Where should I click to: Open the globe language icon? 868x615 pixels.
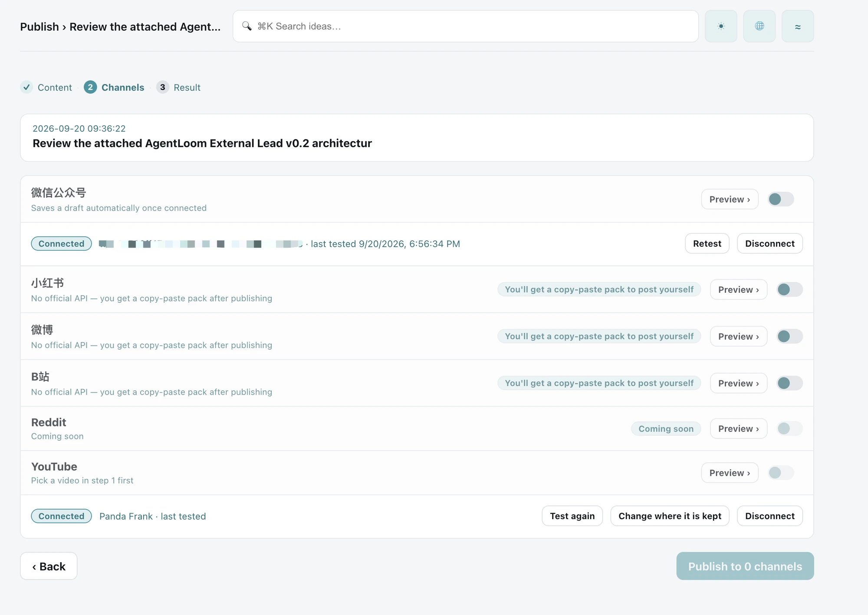(759, 26)
